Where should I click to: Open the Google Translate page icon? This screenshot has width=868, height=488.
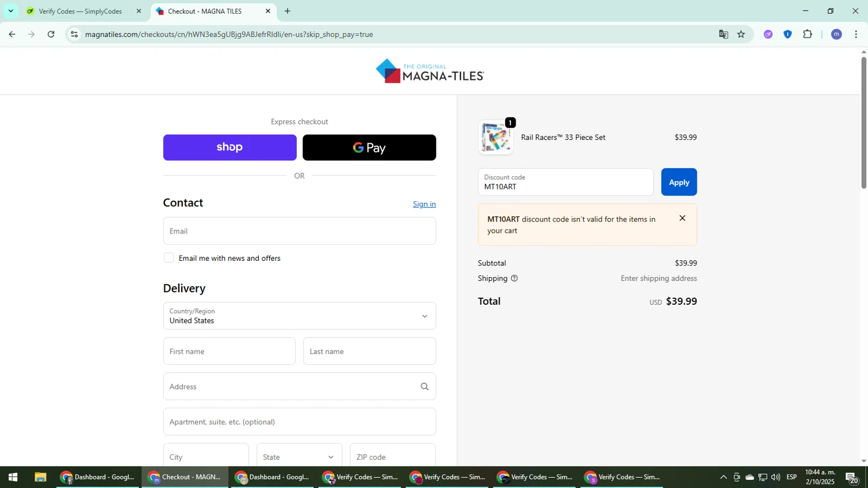pos(723,34)
